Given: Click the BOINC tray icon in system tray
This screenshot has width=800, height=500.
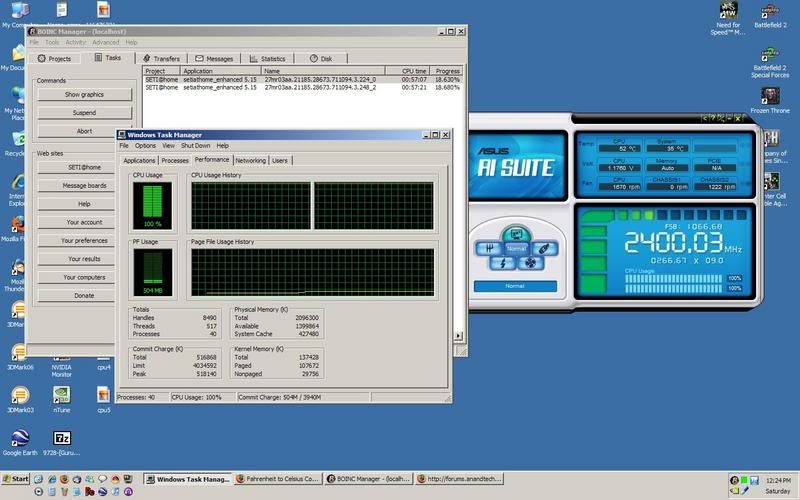Looking at the screenshot, I should [x=734, y=480].
